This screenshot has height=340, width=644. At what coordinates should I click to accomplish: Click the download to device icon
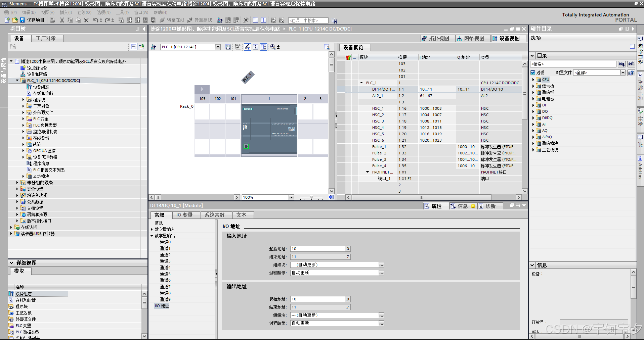pos(129,20)
